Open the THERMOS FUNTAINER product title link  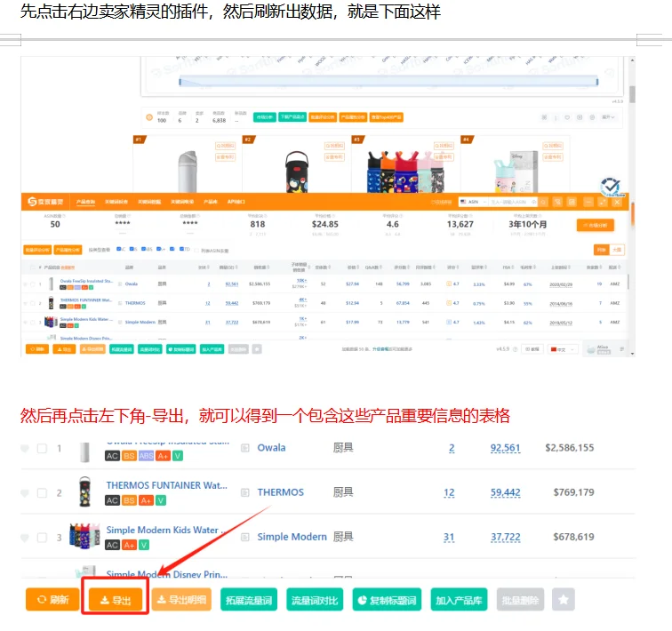tap(167, 485)
